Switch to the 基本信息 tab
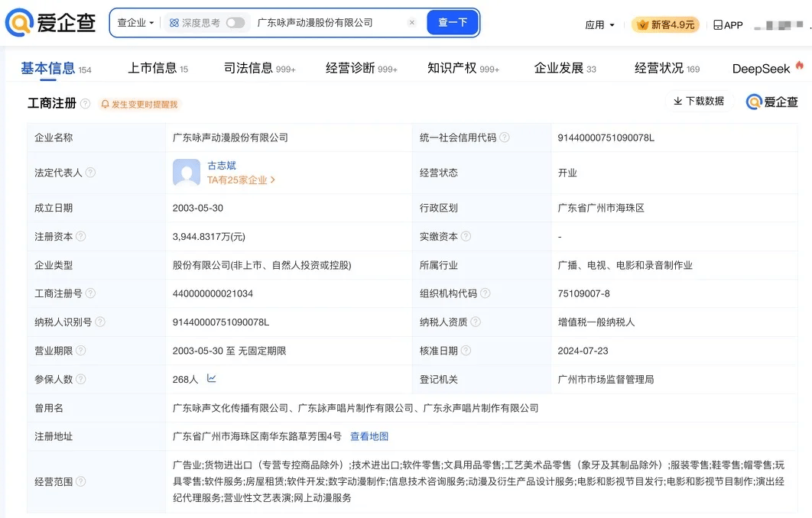 pyautogui.click(x=56, y=68)
